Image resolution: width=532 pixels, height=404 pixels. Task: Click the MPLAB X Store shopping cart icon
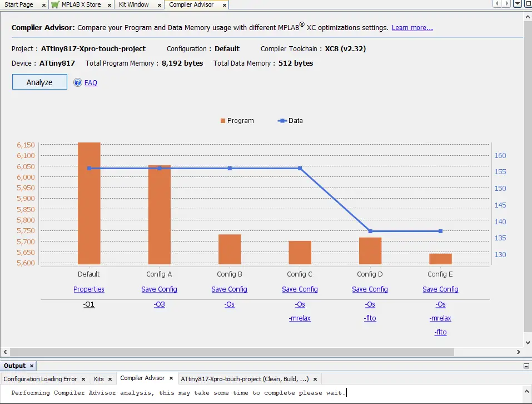click(55, 4)
